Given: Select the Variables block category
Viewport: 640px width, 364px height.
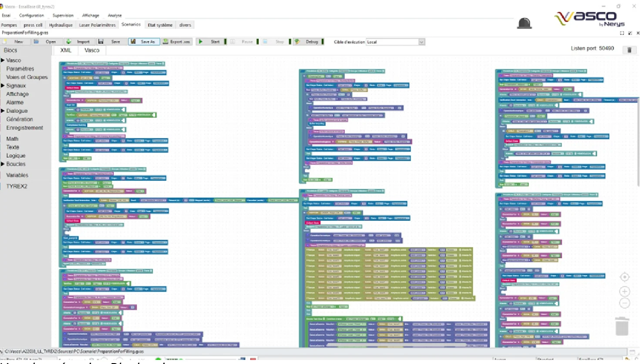Looking at the screenshot, I should coord(17,175).
